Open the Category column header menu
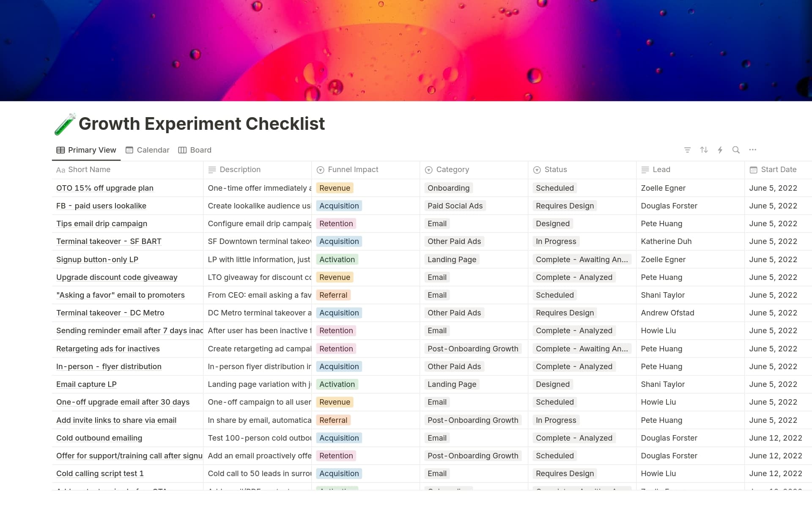Viewport: 812px width, 507px height. pyautogui.click(x=452, y=170)
